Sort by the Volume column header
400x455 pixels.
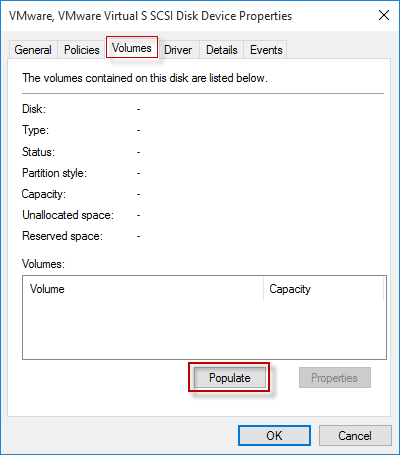(143, 289)
